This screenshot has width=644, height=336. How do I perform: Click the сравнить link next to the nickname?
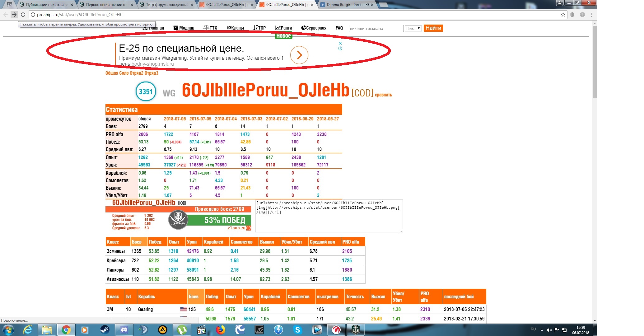tap(383, 95)
